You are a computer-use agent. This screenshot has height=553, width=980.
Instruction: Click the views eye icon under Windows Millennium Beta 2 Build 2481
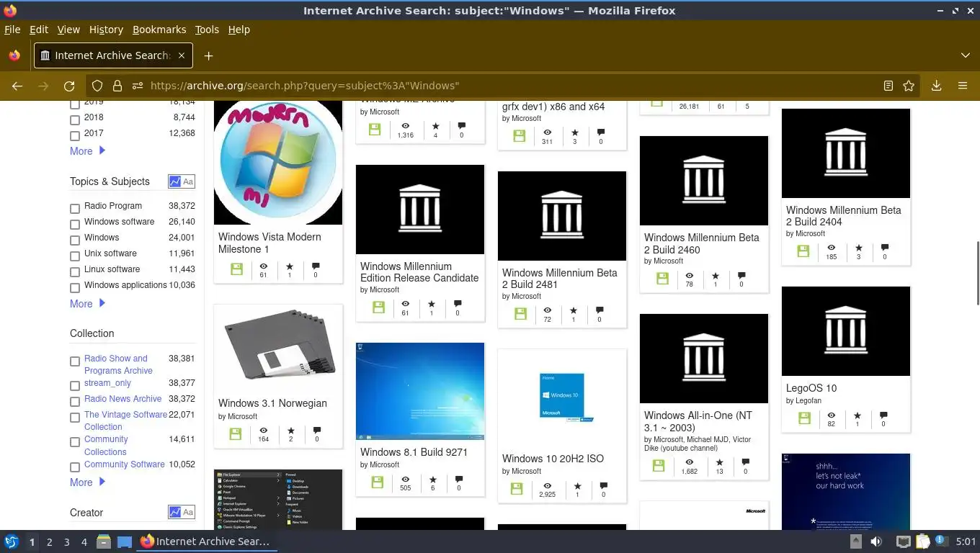click(x=547, y=311)
